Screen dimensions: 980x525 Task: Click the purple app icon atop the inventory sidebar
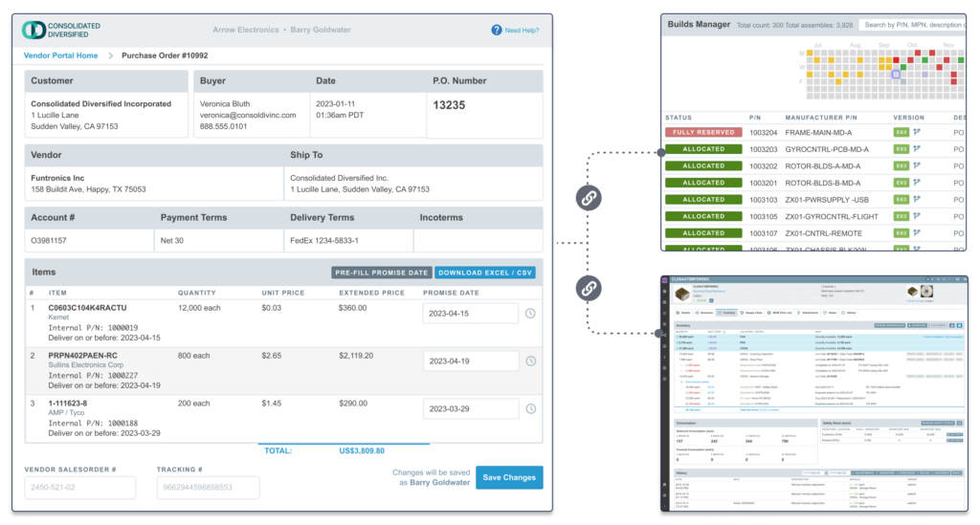pyautogui.click(x=664, y=280)
